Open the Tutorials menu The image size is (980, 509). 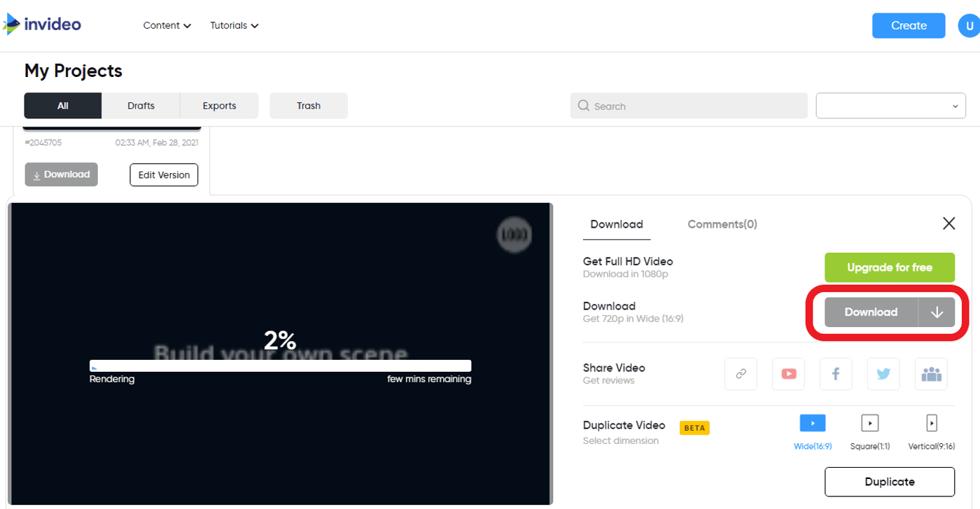(234, 25)
